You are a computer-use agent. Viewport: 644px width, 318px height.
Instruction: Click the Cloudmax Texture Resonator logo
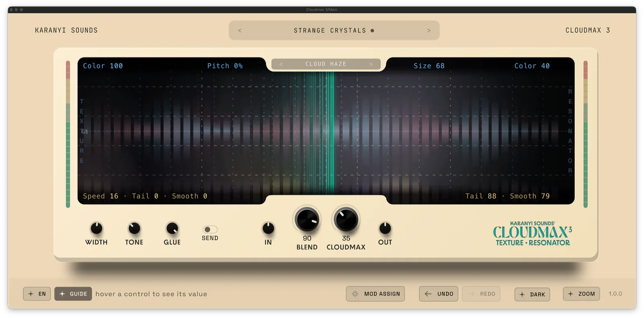click(533, 234)
